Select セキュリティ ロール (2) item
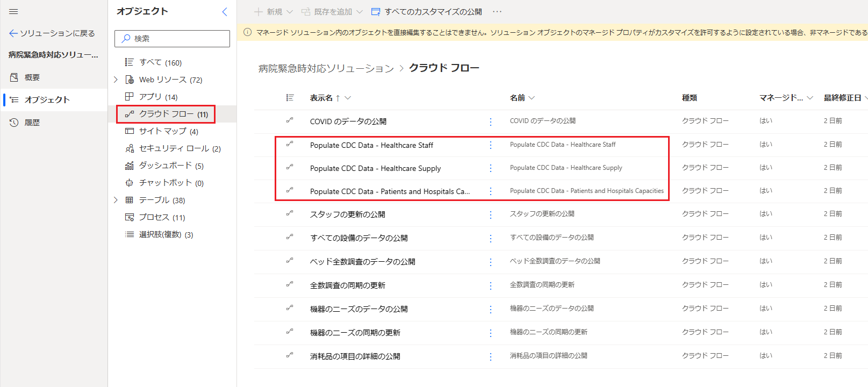 (x=180, y=148)
